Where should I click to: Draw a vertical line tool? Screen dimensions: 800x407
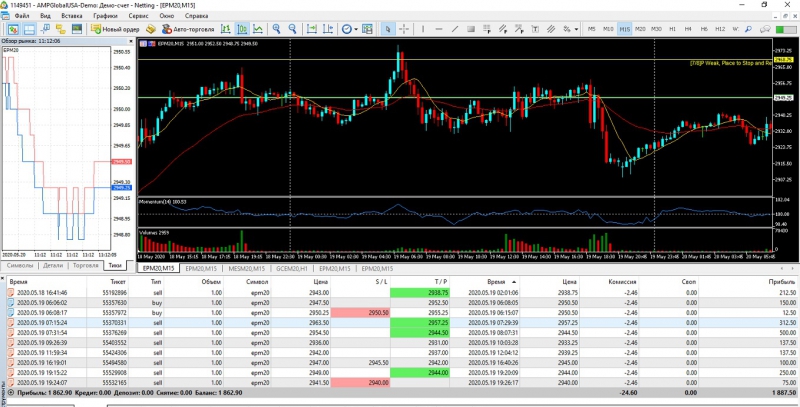click(x=423, y=29)
